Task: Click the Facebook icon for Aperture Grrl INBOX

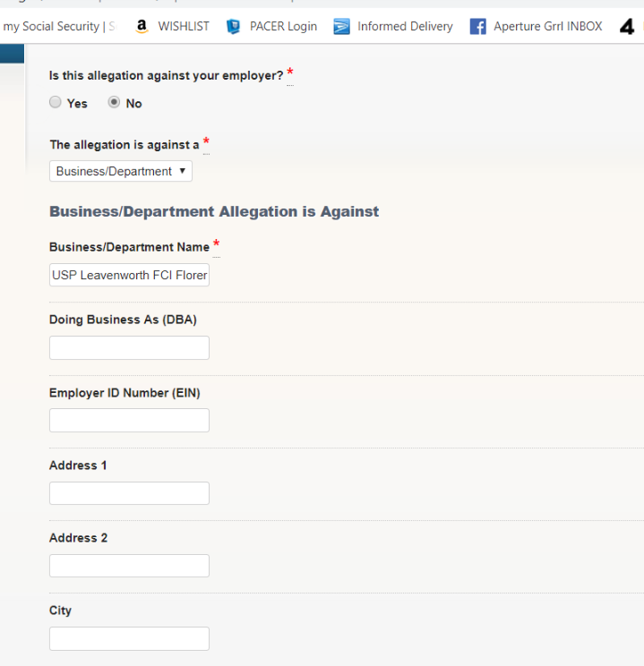Action: 477,26
